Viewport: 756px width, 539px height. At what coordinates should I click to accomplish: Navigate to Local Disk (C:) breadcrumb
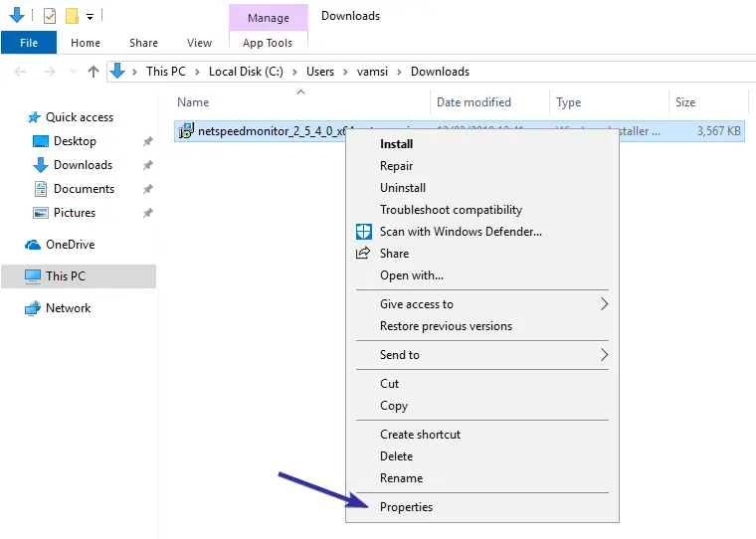coord(246,72)
